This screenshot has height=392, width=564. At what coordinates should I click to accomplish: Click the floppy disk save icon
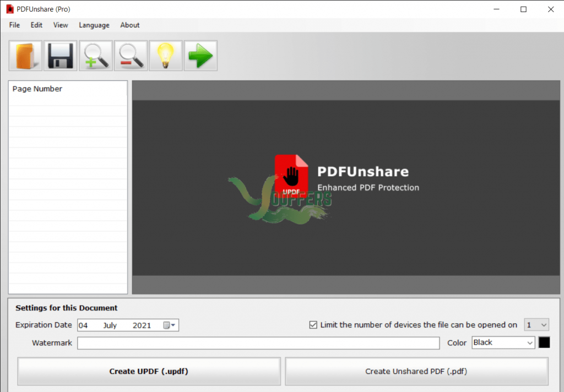(x=61, y=56)
